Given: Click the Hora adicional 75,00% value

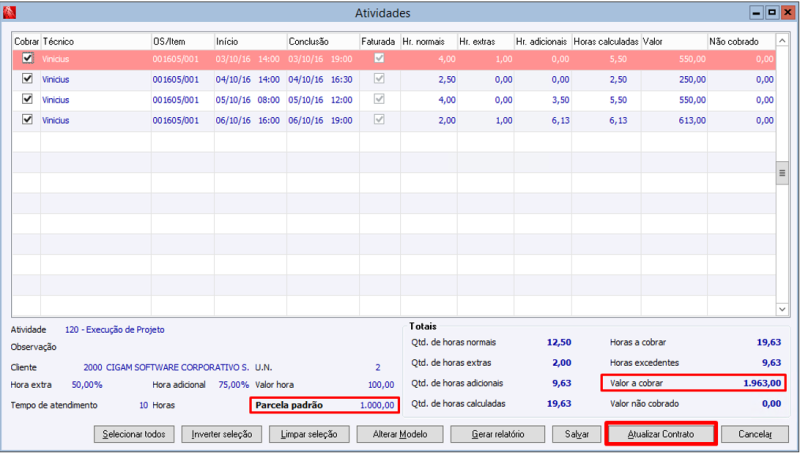Looking at the screenshot, I should click(x=234, y=385).
